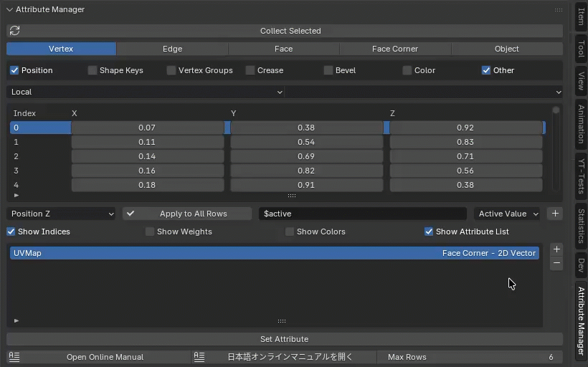Screen dimensions: 588x367
Task: Disable the Show Attribute List checkbox
Action: tap(429, 232)
